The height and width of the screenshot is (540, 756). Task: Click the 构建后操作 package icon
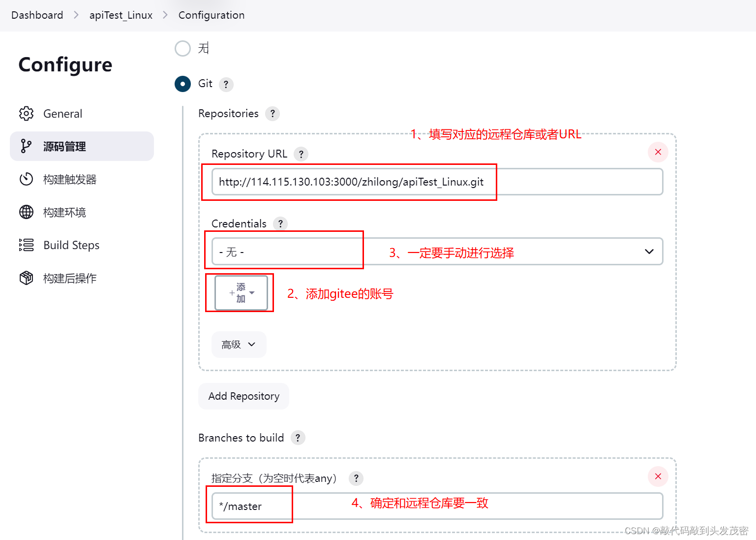point(26,278)
